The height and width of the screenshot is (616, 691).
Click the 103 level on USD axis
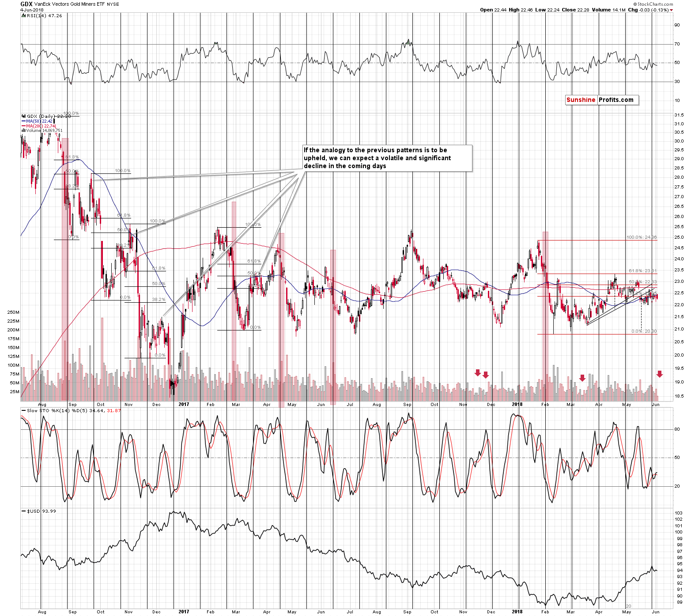[x=678, y=513]
